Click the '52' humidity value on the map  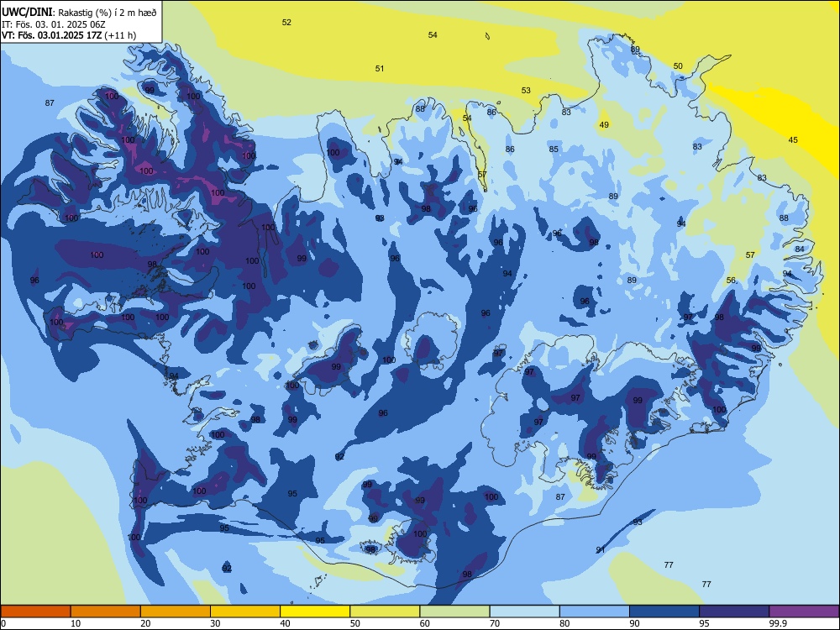[286, 23]
